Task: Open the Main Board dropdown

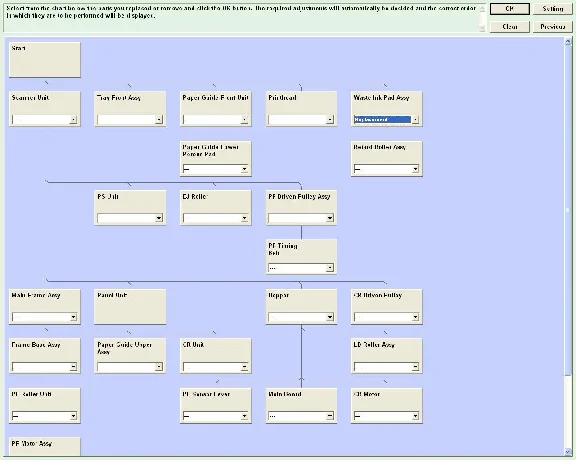Action: pyautogui.click(x=301, y=416)
